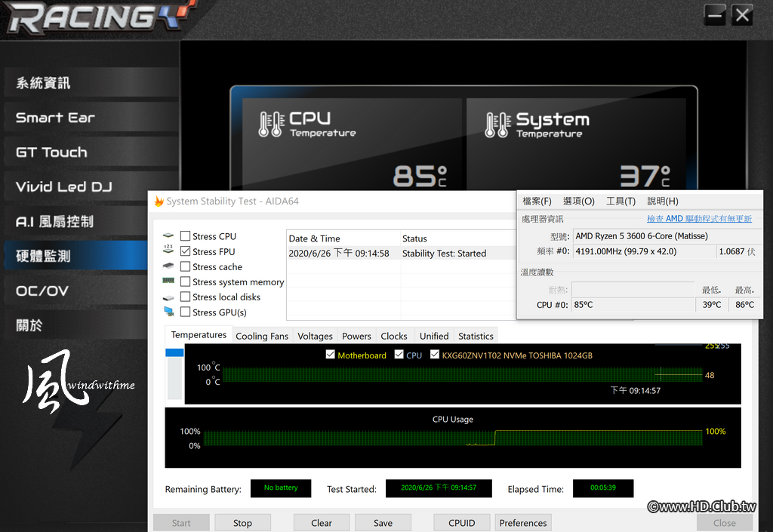The width and height of the screenshot is (773, 532).
Task: Click the Stress system memory RAM icon
Action: tap(168, 281)
